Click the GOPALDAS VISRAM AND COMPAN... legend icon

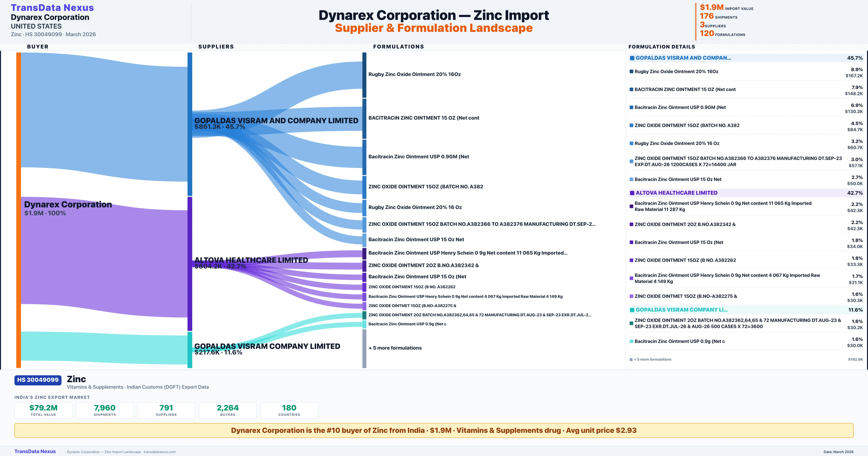631,58
